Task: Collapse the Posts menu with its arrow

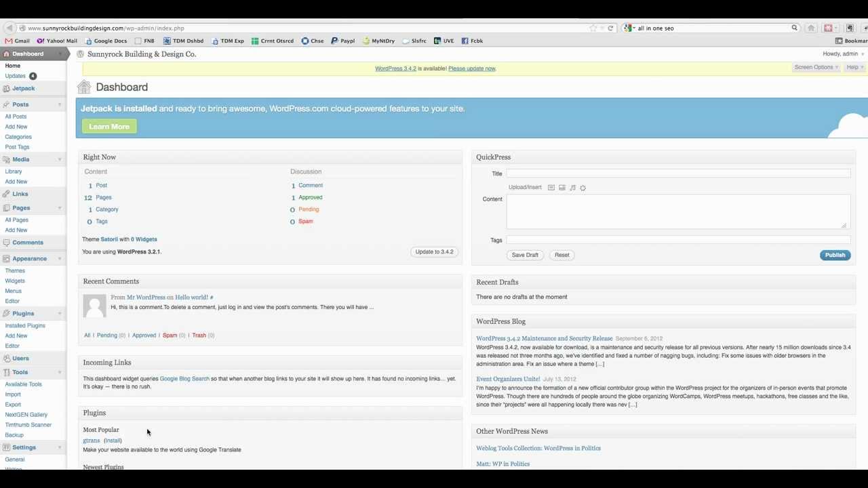Action: [x=60, y=104]
